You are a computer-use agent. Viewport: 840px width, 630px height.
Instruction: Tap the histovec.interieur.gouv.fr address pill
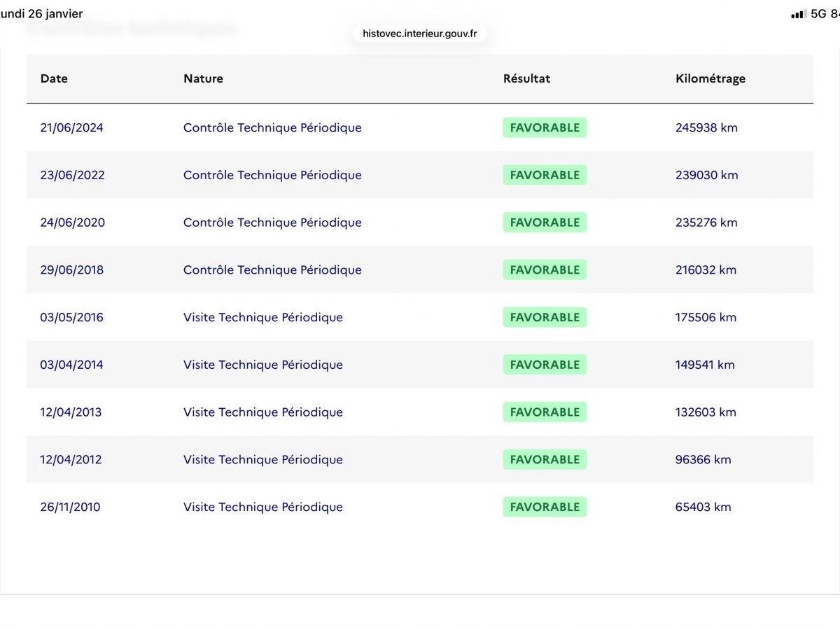[419, 34]
